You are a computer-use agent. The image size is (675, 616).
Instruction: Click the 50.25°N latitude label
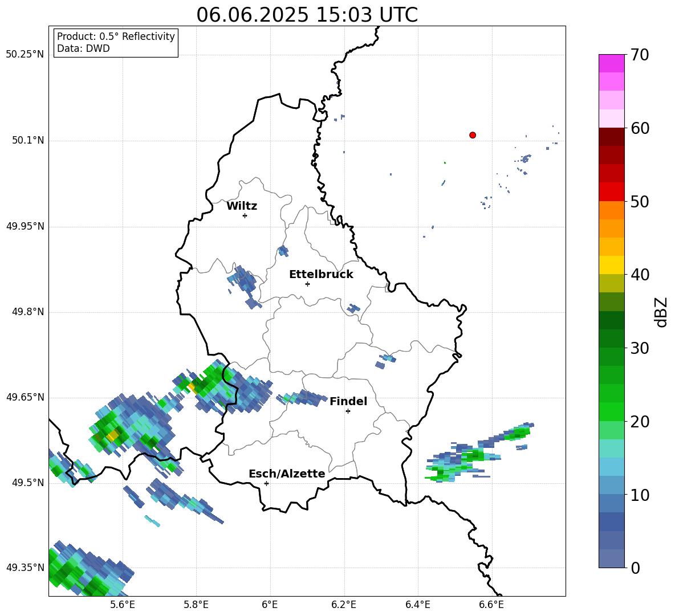pos(25,55)
